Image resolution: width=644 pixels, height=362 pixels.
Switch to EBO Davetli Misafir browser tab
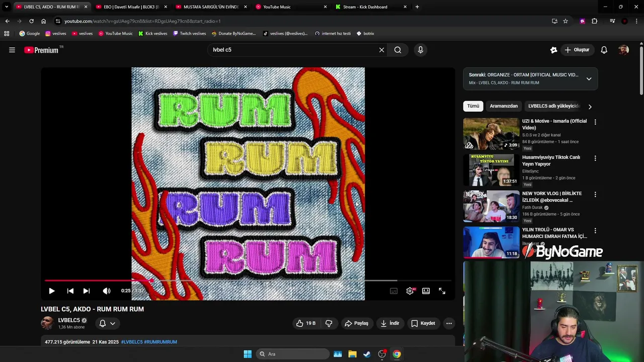[x=131, y=7]
